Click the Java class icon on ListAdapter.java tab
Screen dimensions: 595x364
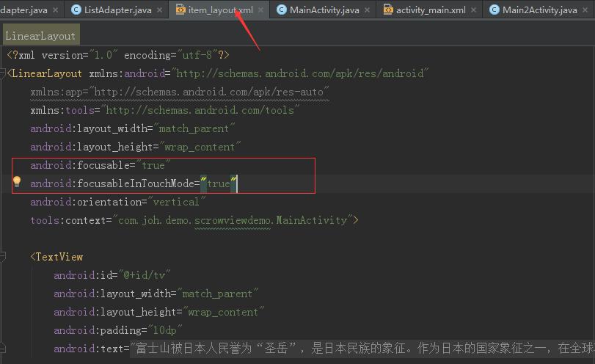pyautogui.click(x=76, y=10)
